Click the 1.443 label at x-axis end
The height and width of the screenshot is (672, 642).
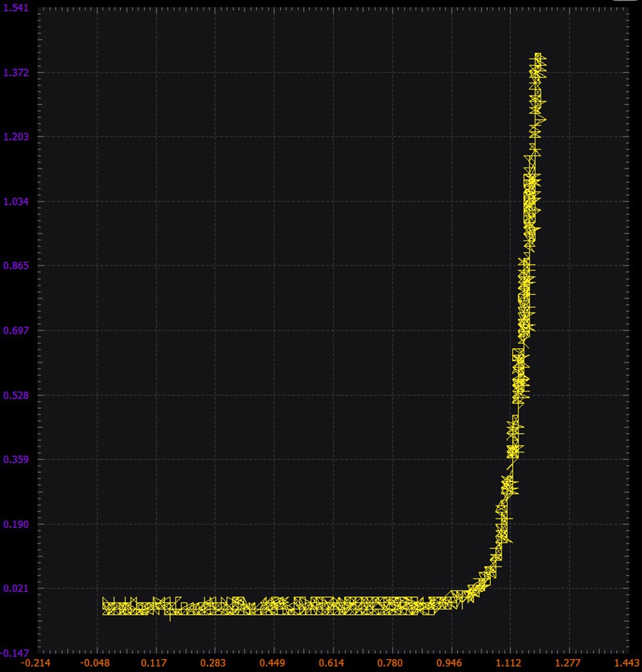[627, 663]
